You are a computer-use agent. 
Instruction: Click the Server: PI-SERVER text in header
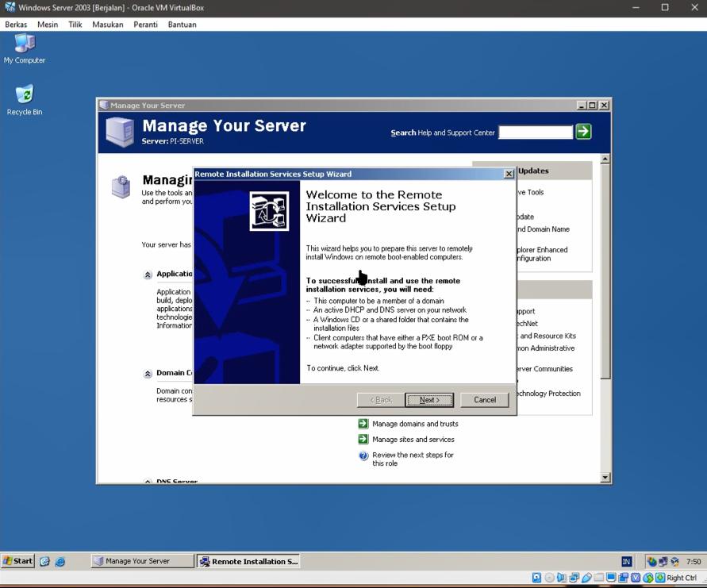pos(173,140)
